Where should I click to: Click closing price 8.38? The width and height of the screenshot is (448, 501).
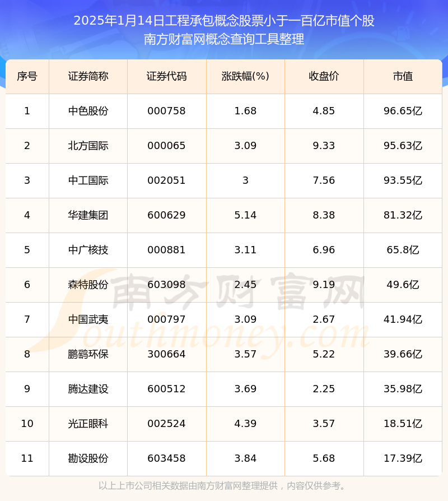[x=324, y=215]
